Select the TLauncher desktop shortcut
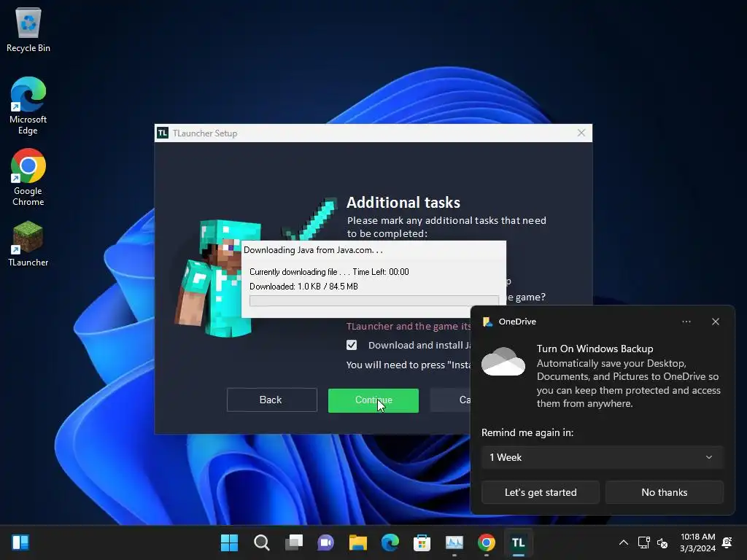This screenshot has width=747, height=560. coord(28,243)
